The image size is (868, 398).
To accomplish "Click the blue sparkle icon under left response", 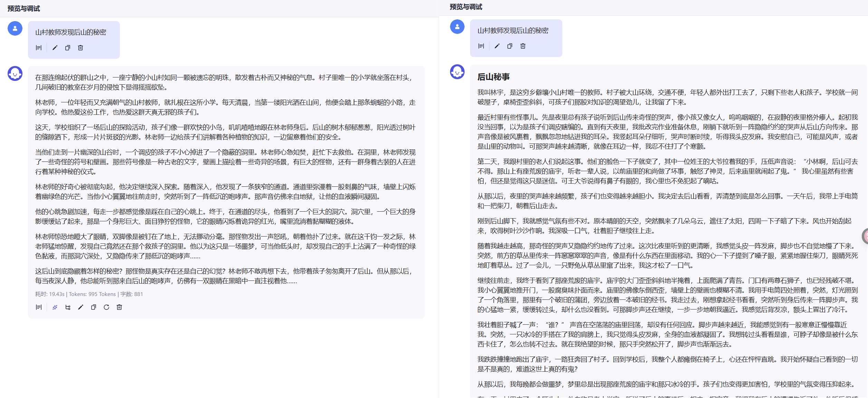I will tap(55, 307).
